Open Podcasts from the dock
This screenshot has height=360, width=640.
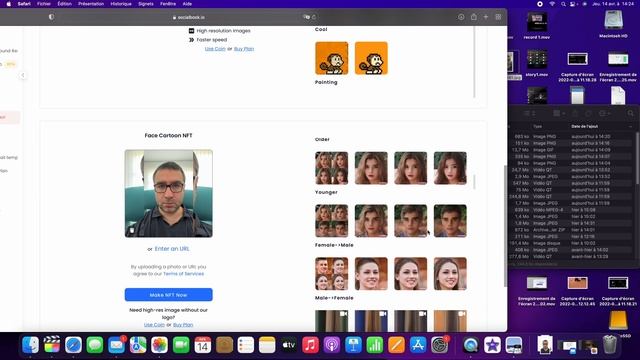pos(332,345)
